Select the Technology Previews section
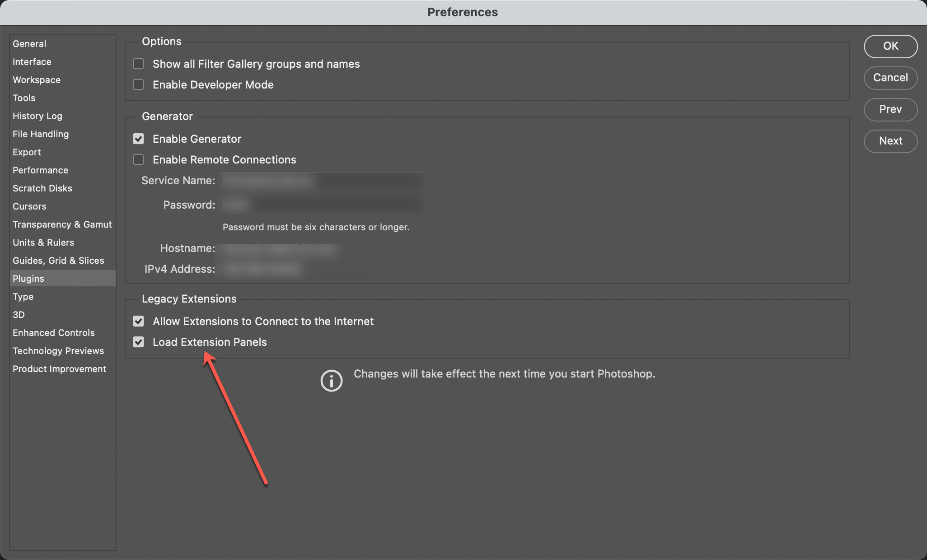The image size is (927, 560). (58, 351)
